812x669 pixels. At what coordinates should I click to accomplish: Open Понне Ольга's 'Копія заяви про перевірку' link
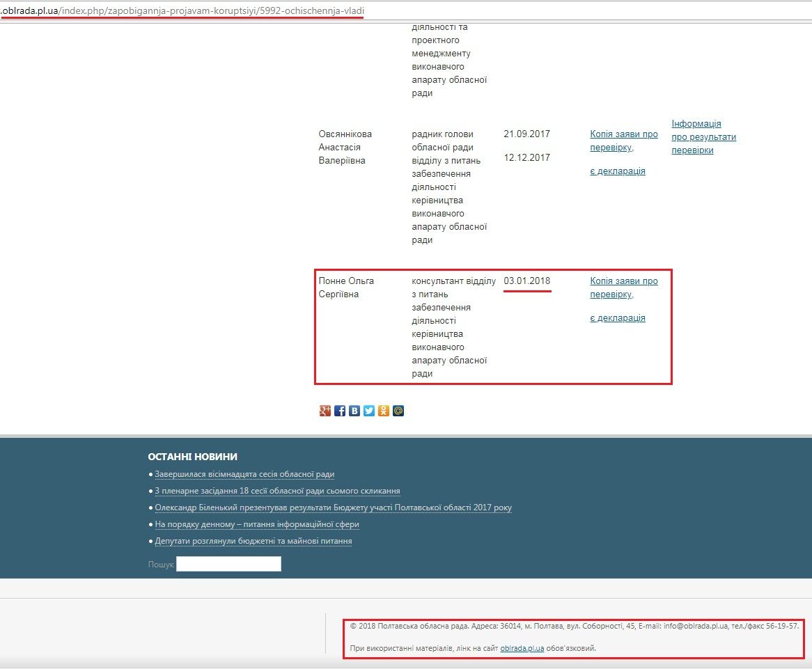point(623,288)
